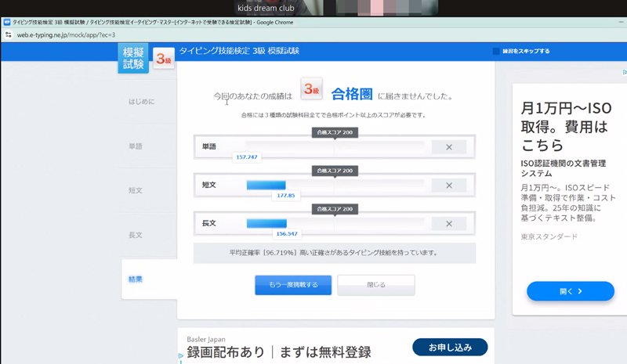Image resolution: width=627 pixels, height=364 pixels.
Task: Open the 月1万円〜ISO取得 ad headline
Action: [566, 126]
